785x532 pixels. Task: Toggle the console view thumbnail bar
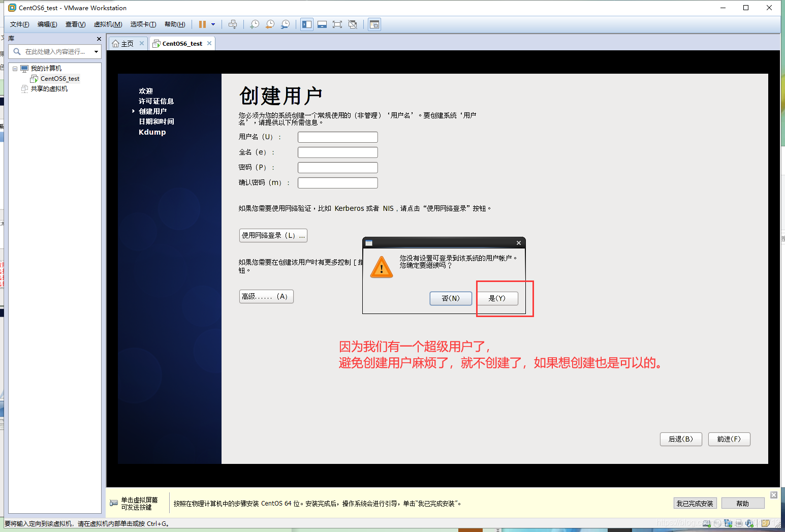[322, 24]
